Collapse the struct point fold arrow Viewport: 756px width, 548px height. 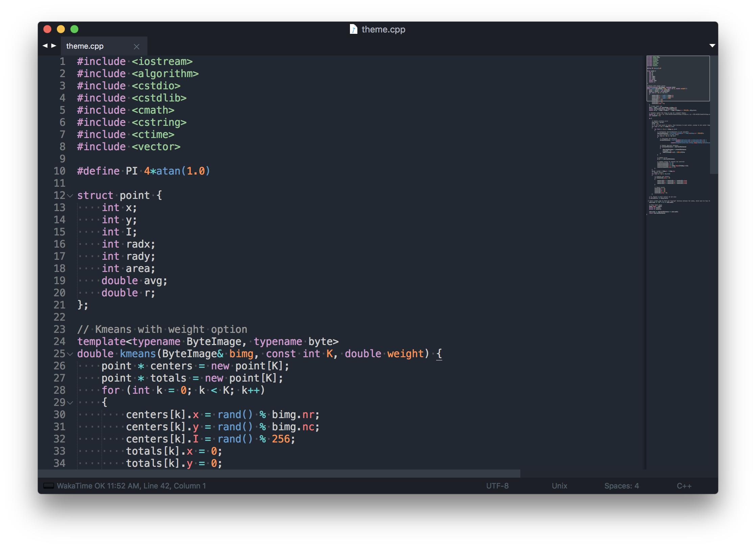point(70,196)
